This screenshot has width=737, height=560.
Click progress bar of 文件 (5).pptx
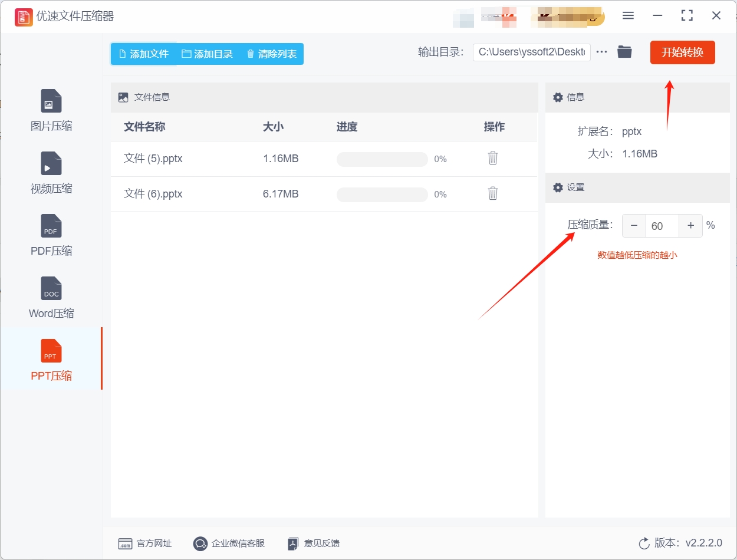(x=382, y=159)
